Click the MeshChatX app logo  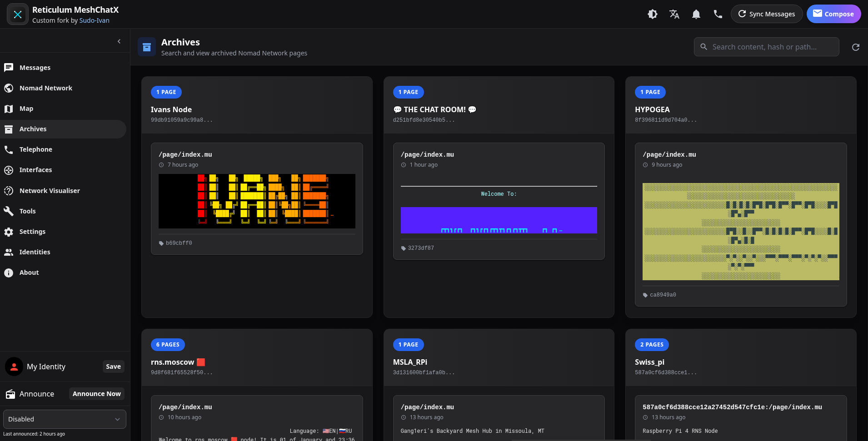pos(18,15)
